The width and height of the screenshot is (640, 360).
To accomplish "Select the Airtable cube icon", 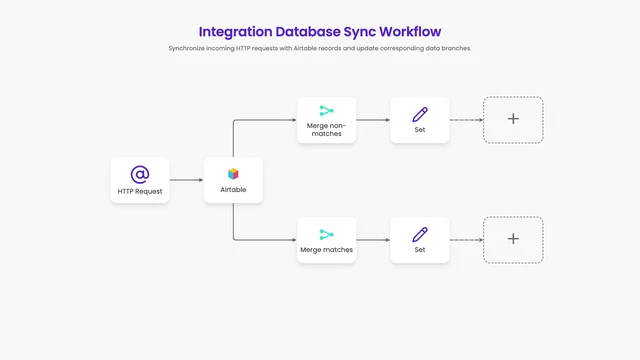I will tap(233, 174).
